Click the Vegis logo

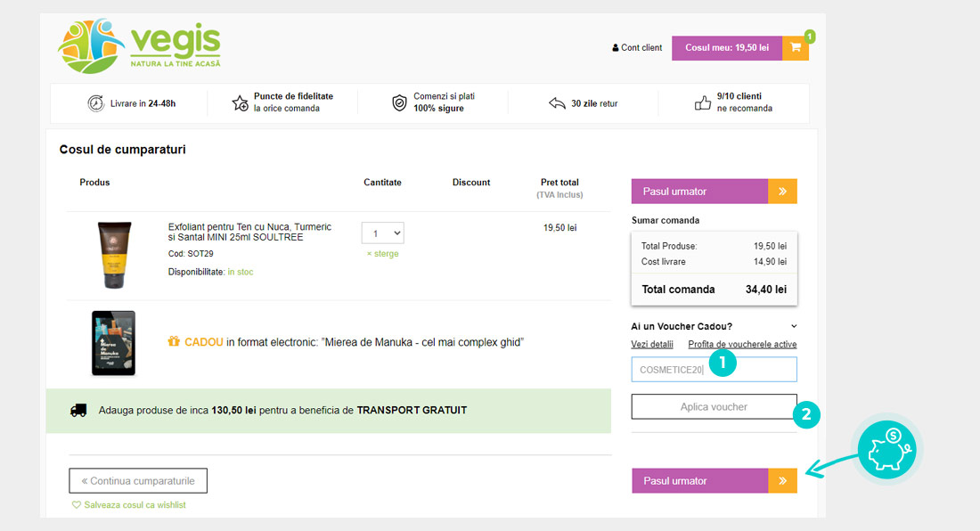139,45
